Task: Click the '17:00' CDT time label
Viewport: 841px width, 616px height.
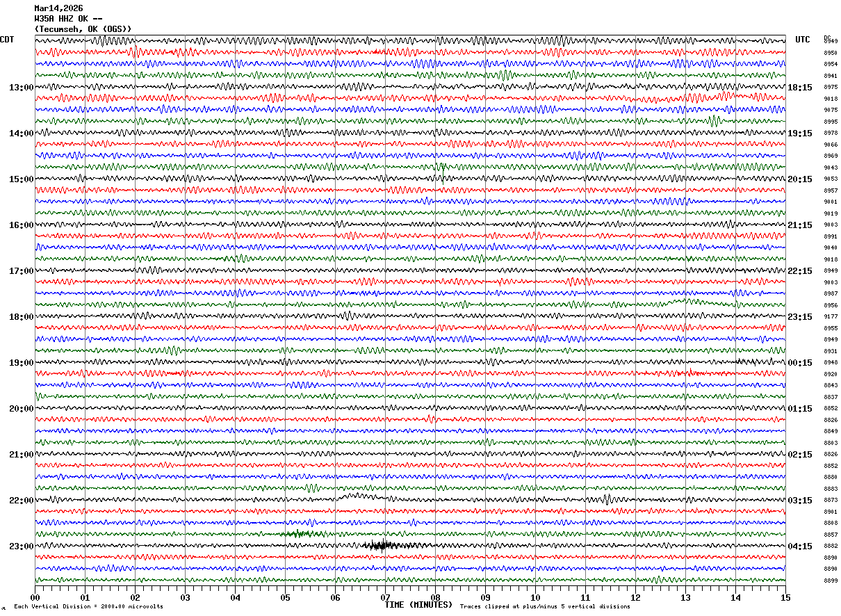Action: click(21, 271)
